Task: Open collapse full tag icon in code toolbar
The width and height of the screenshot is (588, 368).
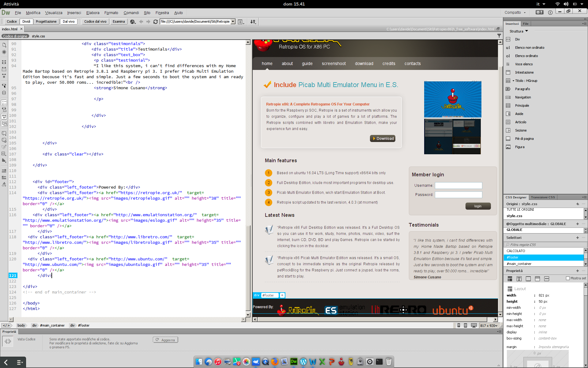Action: pyautogui.click(x=4, y=62)
